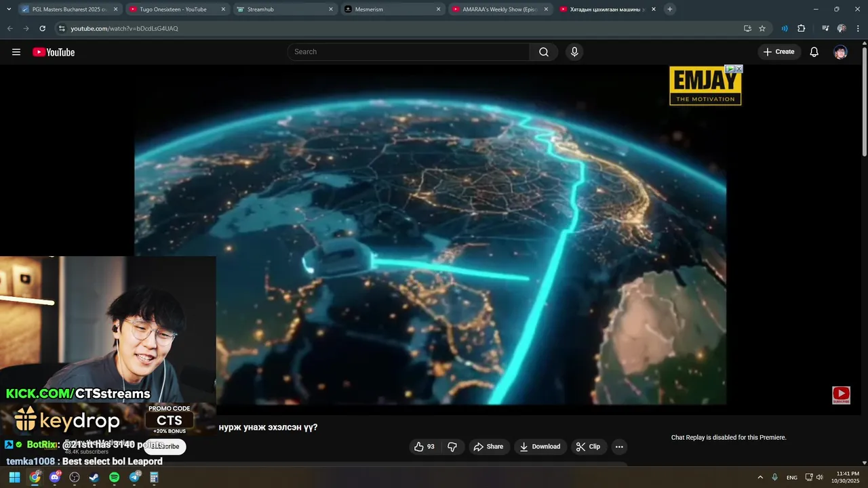Screen dimensions: 868x488
Task: Open Calculator from the taskbar
Action: [154, 477]
